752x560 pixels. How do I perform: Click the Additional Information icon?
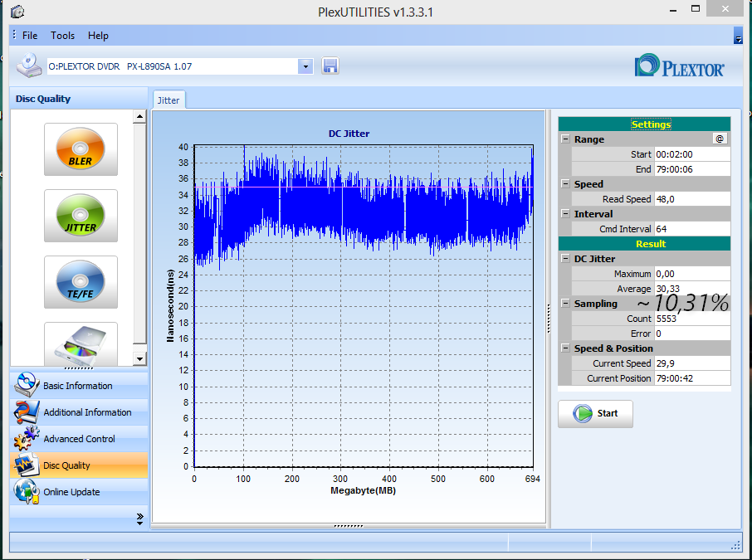point(27,411)
